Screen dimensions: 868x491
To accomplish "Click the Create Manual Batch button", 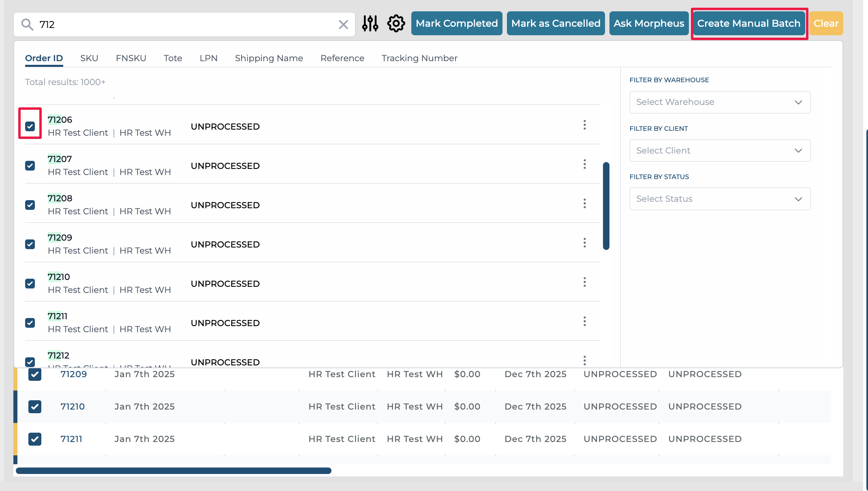I will 748,23.
